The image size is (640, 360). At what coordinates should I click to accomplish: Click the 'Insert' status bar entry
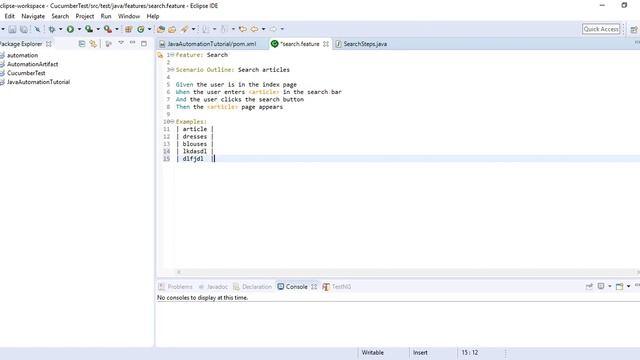(420, 352)
